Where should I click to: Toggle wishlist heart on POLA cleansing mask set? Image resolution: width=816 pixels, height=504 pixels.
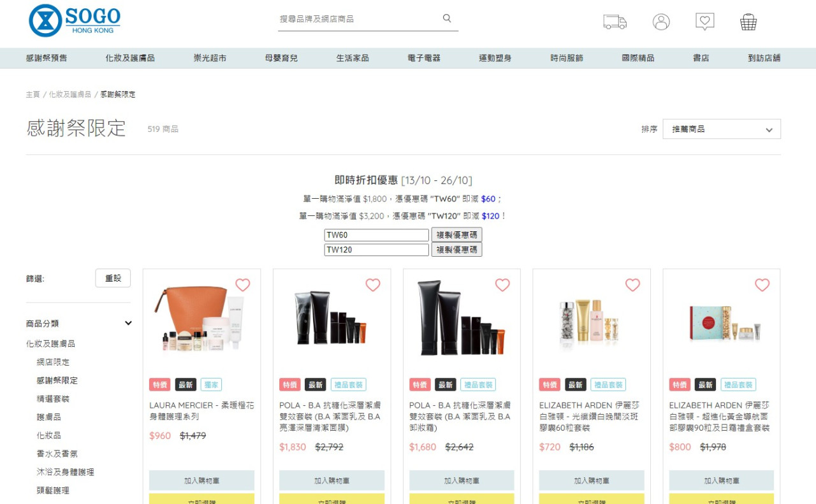click(x=373, y=285)
